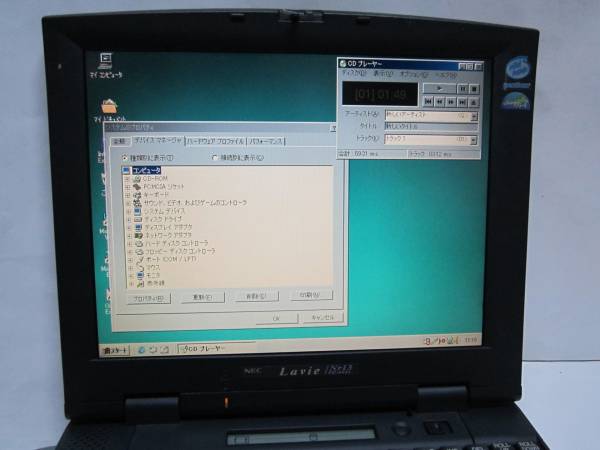Viewport: 600px width, 450px height.
Task: Click the Internet Explorer quick launch icon
Action: [142, 350]
